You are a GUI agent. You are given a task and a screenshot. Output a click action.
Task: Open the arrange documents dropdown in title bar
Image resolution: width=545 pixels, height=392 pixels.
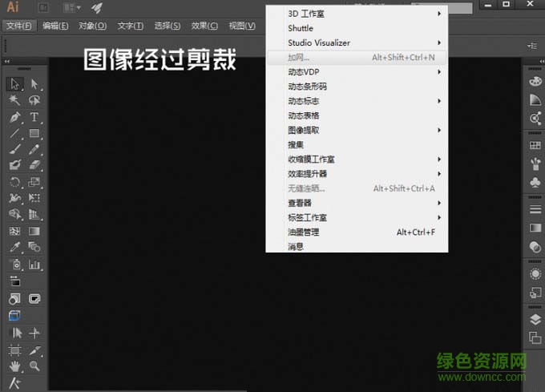pos(72,7)
